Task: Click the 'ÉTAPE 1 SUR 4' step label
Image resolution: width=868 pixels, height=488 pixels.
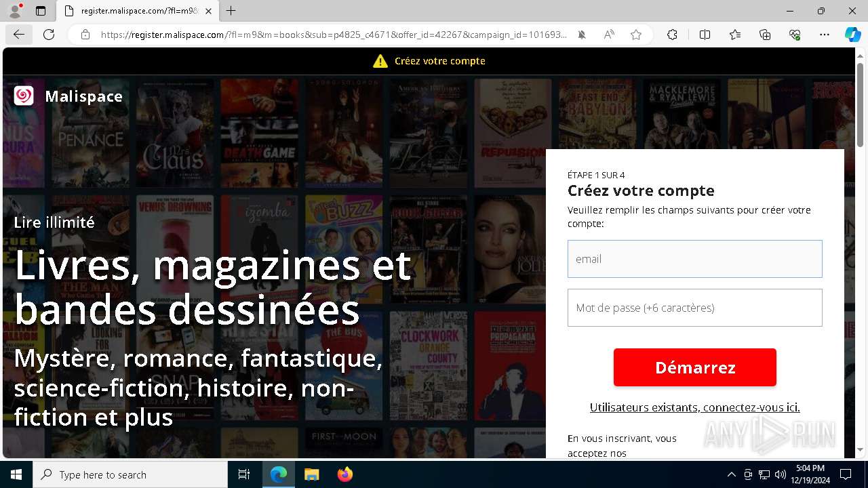Action: (596, 175)
